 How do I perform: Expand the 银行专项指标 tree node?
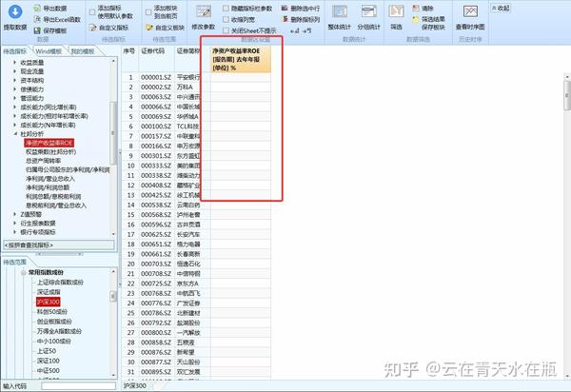pos(15,232)
